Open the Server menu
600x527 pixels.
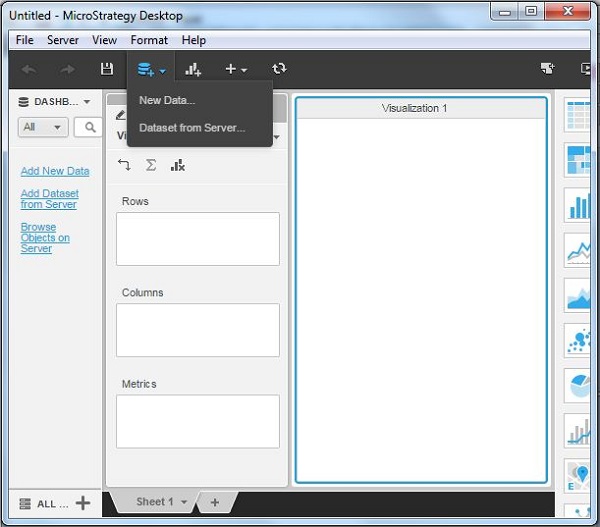click(x=63, y=40)
